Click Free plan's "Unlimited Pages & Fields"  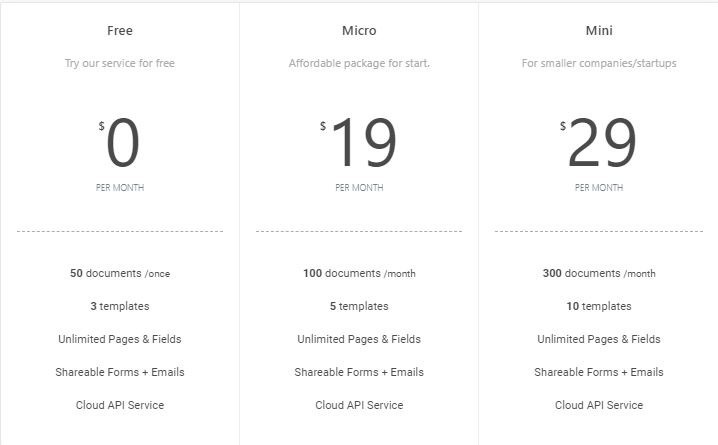click(x=120, y=339)
